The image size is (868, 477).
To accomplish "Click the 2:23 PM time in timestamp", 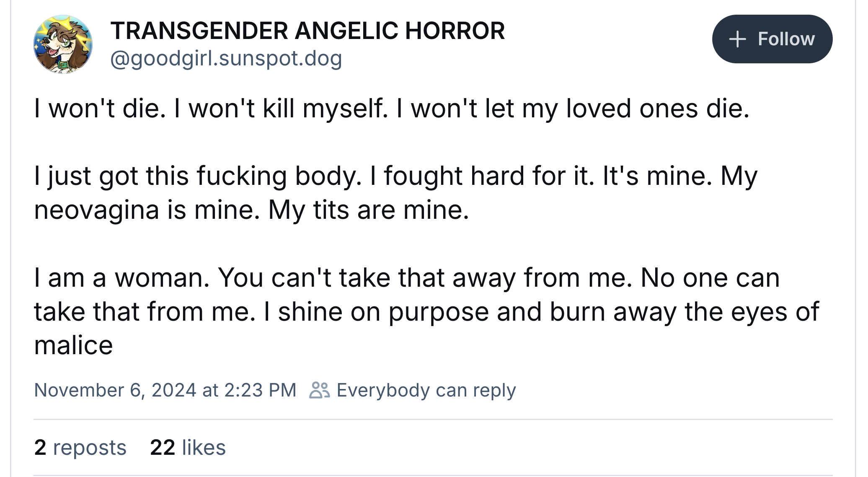I will [260, 390].
